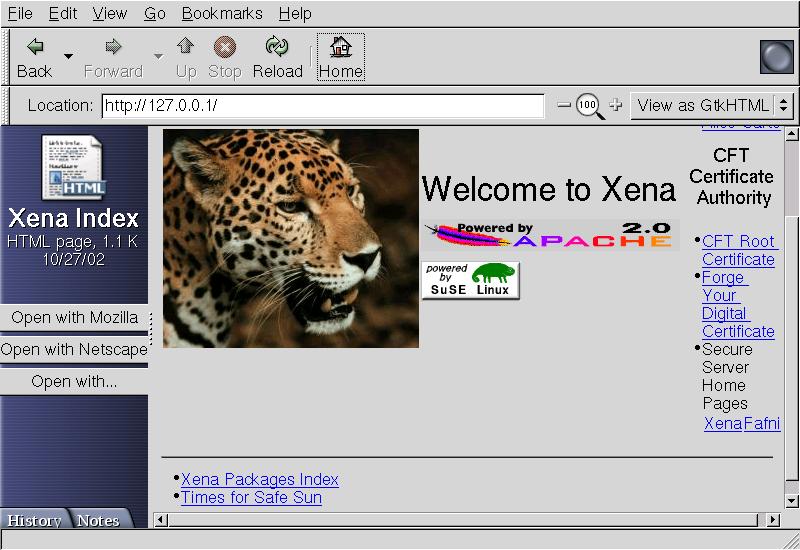Switch to the Notes sidebar tab

pos(98,520)
